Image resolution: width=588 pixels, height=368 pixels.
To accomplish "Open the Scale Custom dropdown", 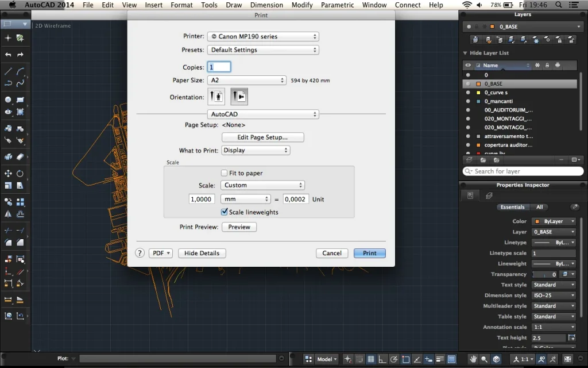I will [x=262, y=185].
